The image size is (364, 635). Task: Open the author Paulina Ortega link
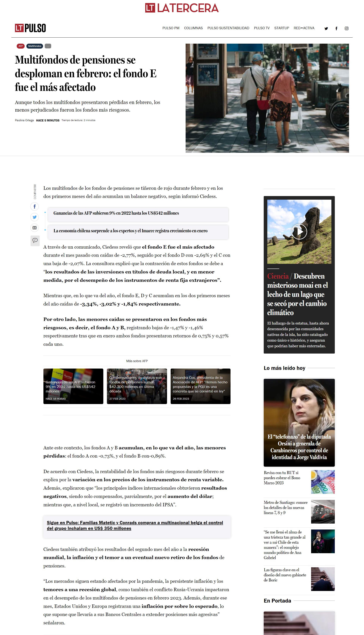tap(24, 120)
